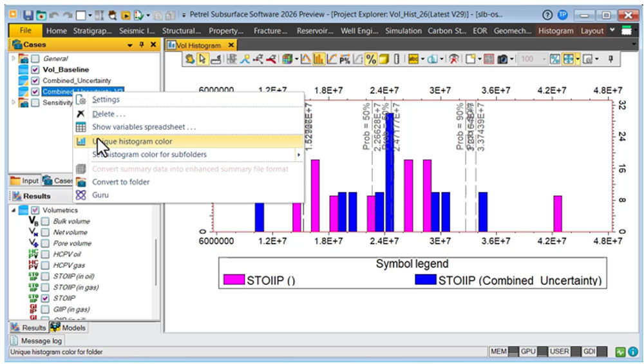Choose Show variables spreadsheet...
This screenshot has width=644, height=364.
coord(189,127)
